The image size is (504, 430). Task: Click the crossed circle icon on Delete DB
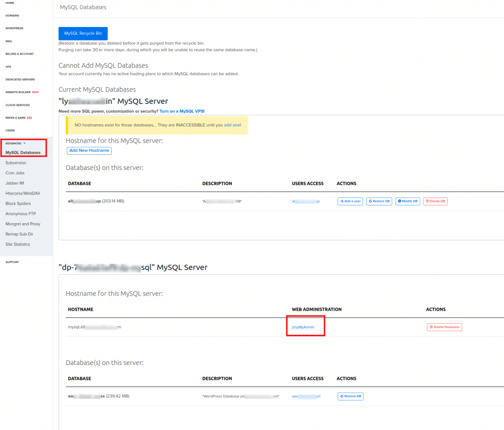click(x=427, y=201)
